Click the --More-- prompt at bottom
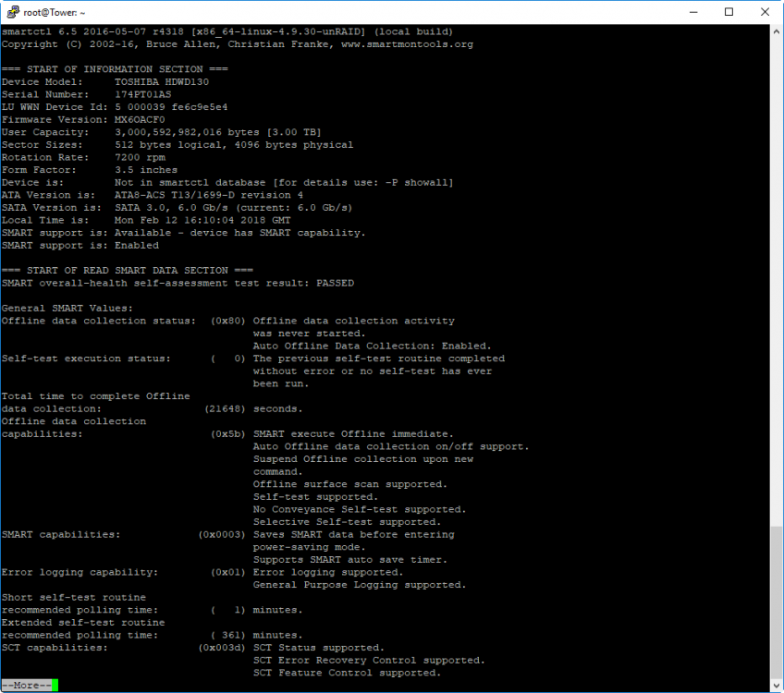Screen dimensions: 784x693 tap(27, 685)
